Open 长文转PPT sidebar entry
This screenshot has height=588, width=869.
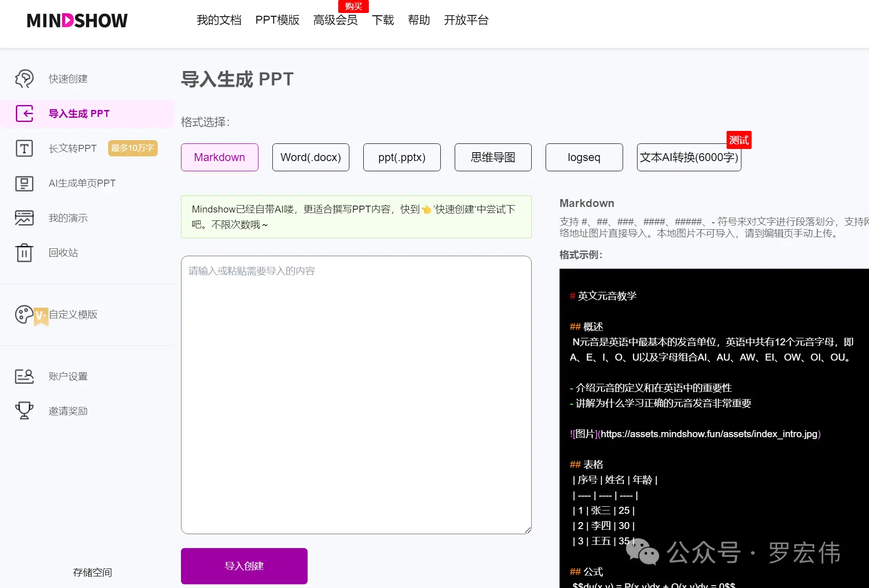pyautogui.click(x=73, y=149)
